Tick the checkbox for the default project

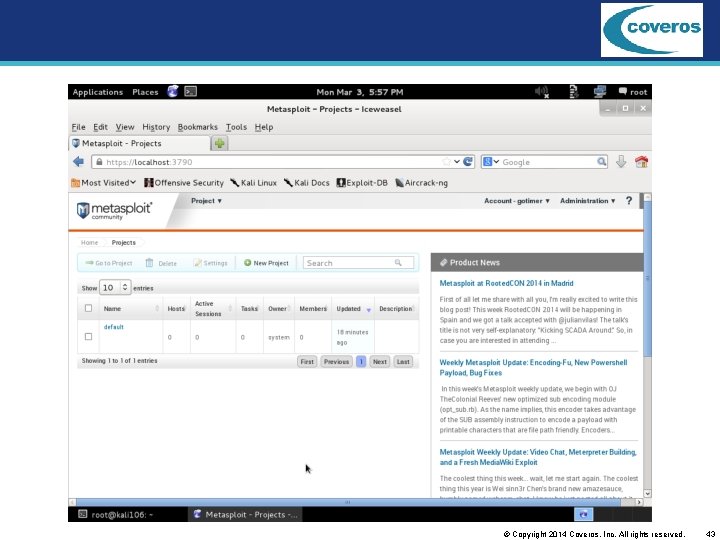(x=89, y=337)
